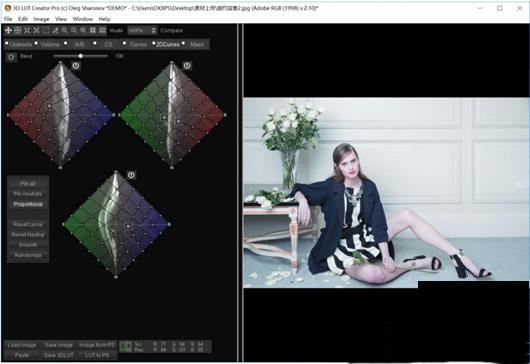
Task: Click the Compare button
Action: coord(171,30)
